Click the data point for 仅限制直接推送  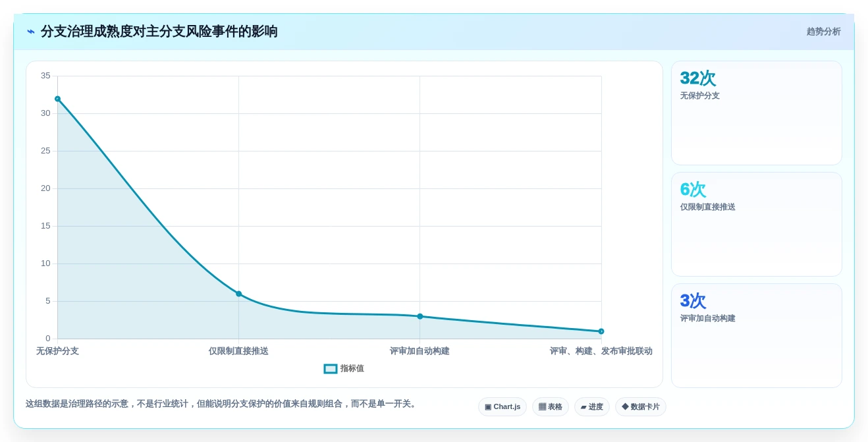[x=238, y=294]
